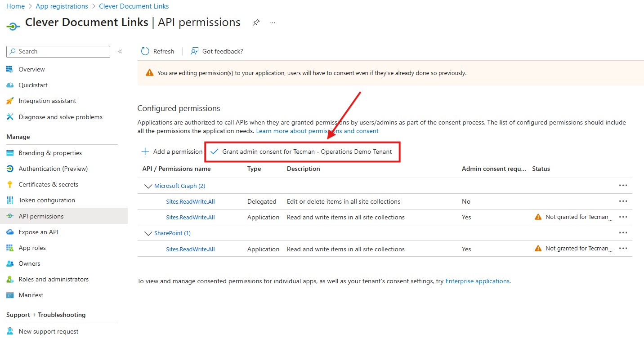
Task: Click the Certificates & secrets key icon
Action: pyautogui.click(x=10, y=184)
